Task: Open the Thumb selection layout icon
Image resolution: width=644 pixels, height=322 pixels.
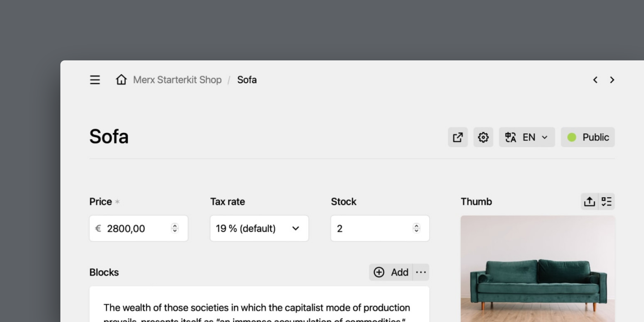Action: click(x=607, y=201)
